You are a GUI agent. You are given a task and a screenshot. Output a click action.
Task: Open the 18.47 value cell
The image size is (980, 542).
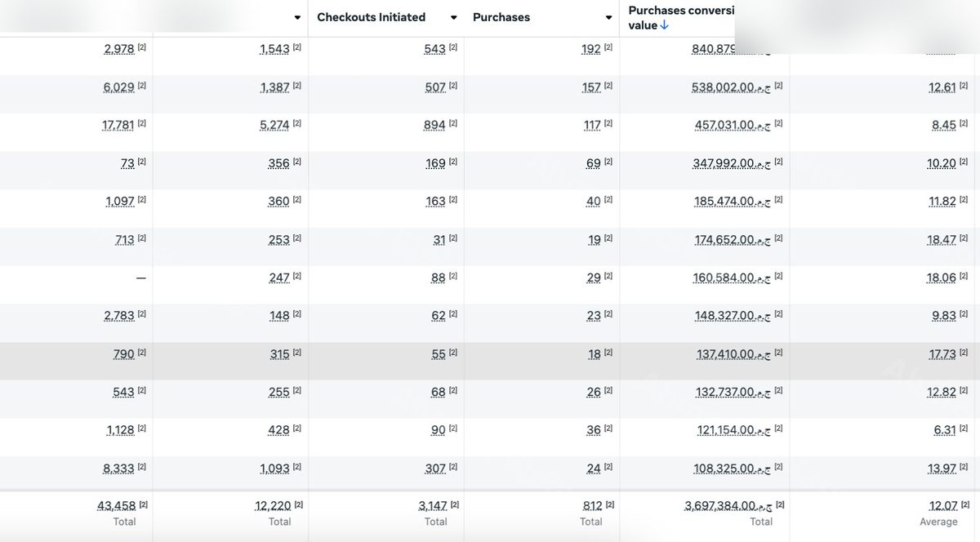(x=942, y=239)
